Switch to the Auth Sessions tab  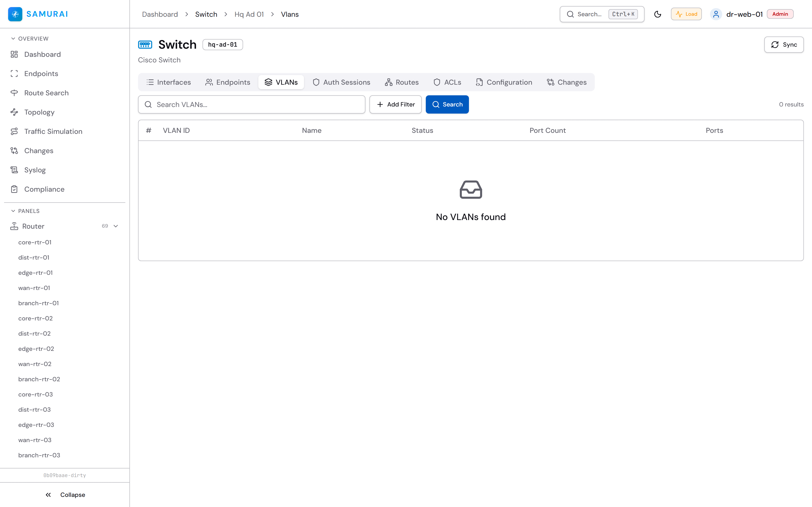tap(341, 82)
